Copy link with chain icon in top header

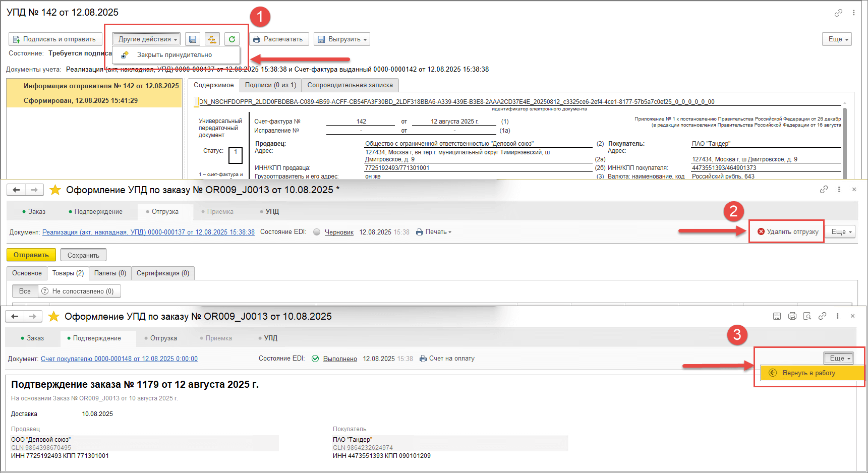click(838, 13)
